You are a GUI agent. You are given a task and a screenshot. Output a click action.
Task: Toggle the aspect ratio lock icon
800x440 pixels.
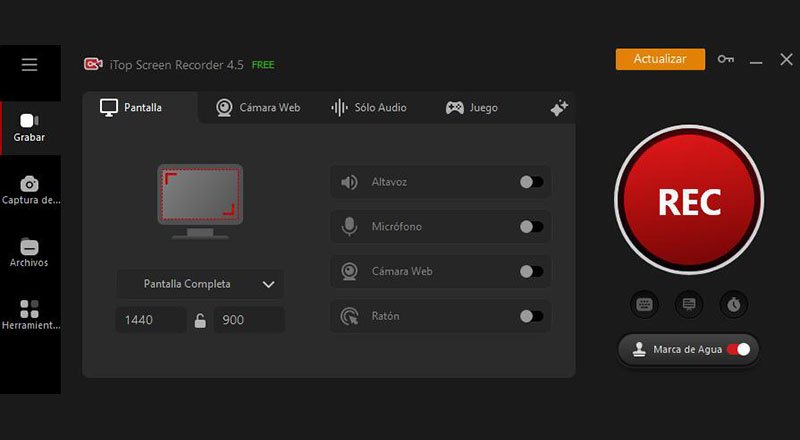coord(200,321)
